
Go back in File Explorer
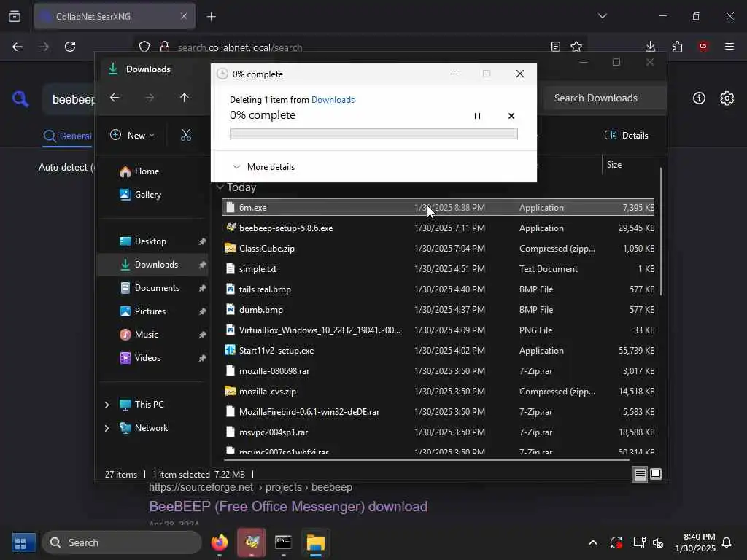115,98
